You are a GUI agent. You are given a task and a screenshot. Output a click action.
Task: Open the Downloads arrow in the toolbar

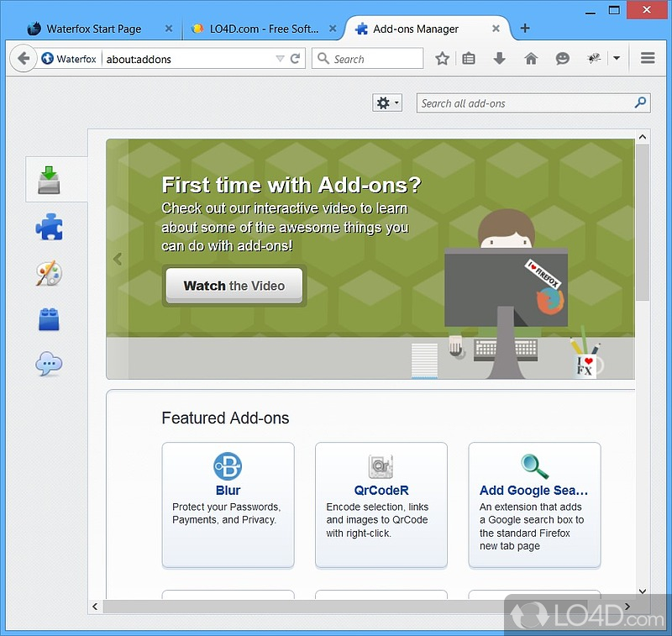pyautogui.click(x=499, y=59)
